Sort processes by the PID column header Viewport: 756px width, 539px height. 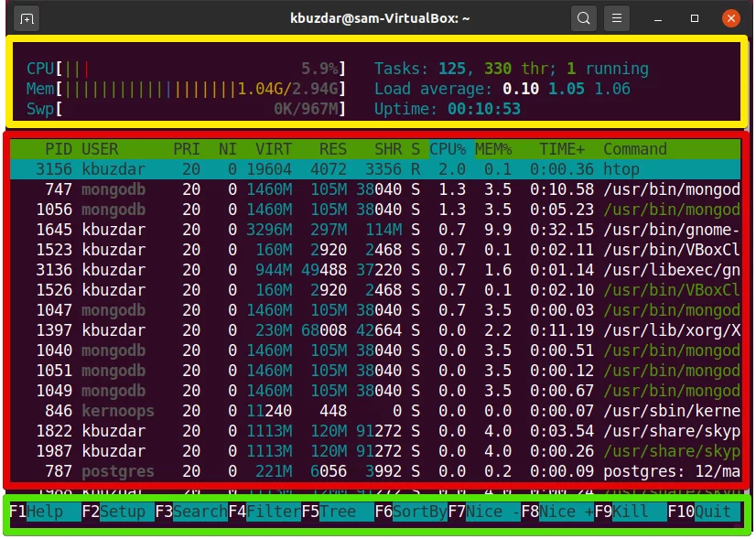(x=59, y=149)
